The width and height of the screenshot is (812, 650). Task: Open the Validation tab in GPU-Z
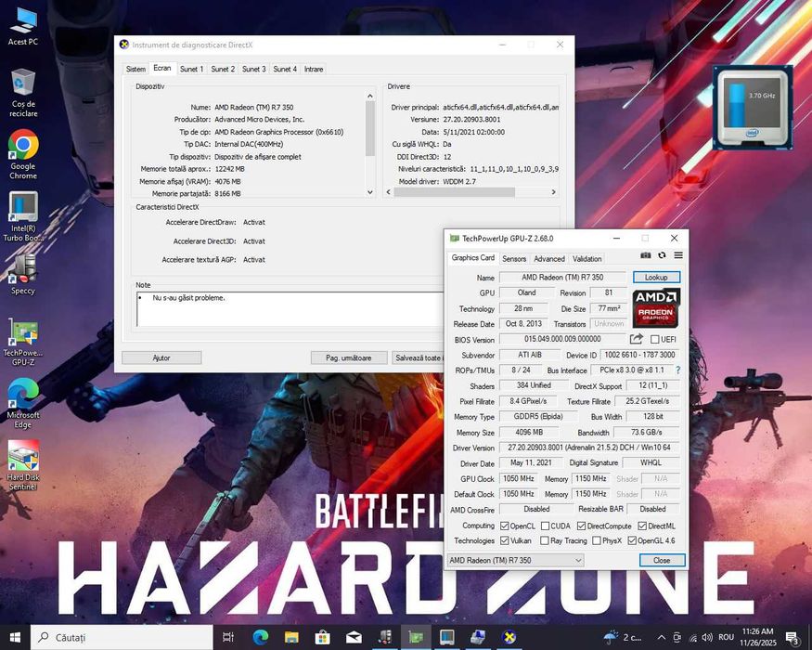click(x=587, y=259)
